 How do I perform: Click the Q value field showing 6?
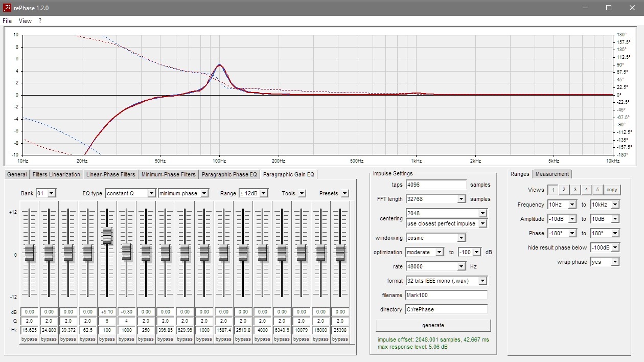[107, 321]
